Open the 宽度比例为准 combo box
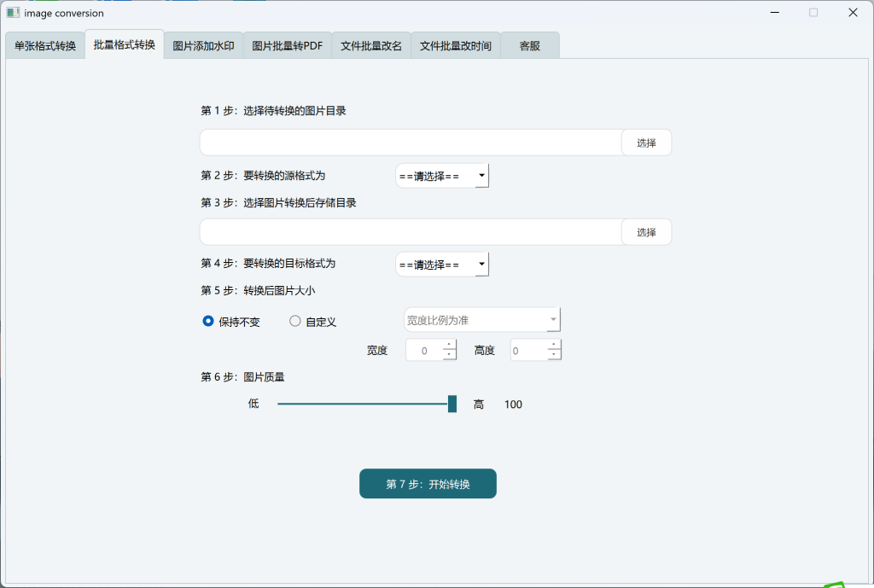The image size is (874, 588). click(x=481, y=320)
